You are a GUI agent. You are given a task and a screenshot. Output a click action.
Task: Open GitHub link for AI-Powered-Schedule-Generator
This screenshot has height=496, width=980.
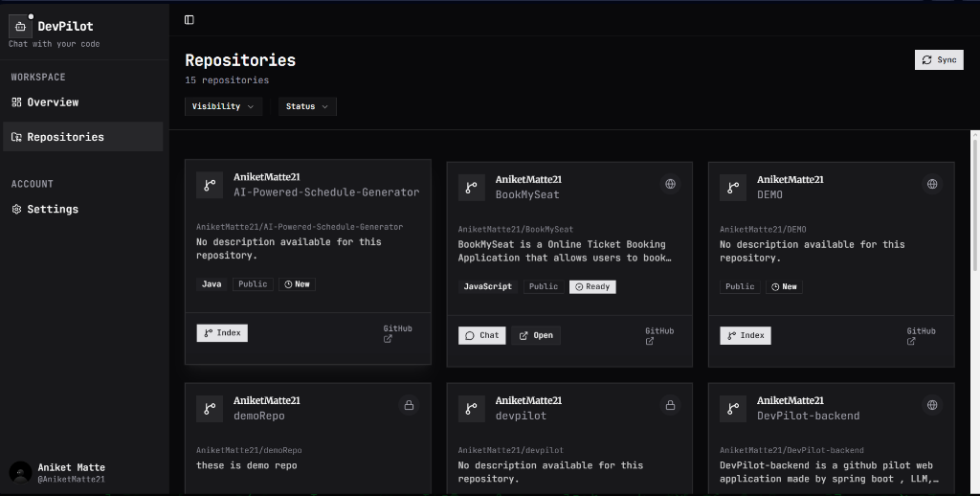[x=397, y=333]
